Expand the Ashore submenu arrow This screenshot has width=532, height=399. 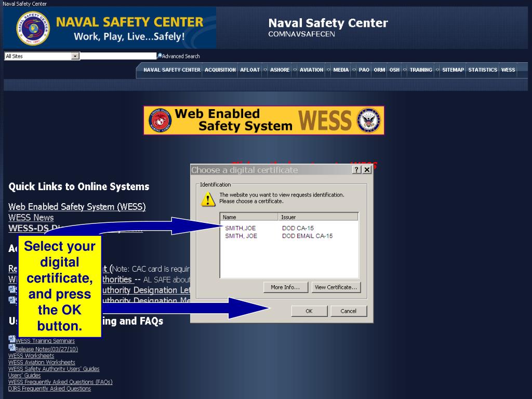295,70
